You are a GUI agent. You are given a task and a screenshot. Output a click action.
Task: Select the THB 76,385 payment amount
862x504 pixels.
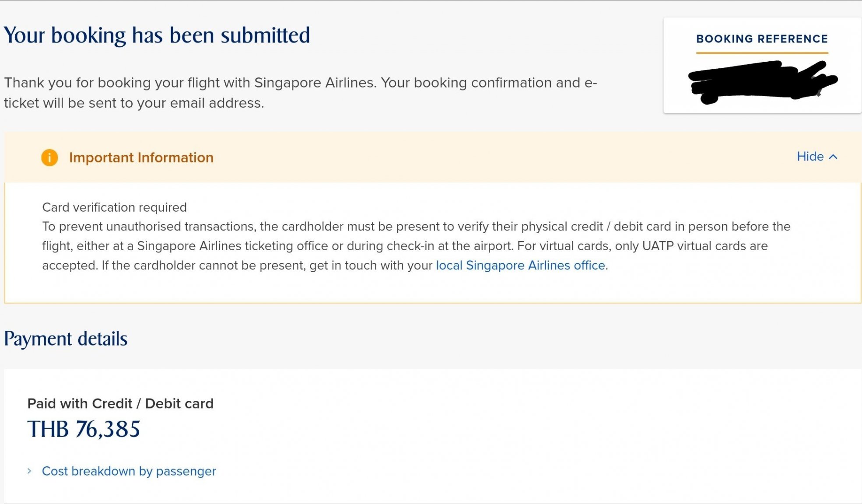[84, 429]
